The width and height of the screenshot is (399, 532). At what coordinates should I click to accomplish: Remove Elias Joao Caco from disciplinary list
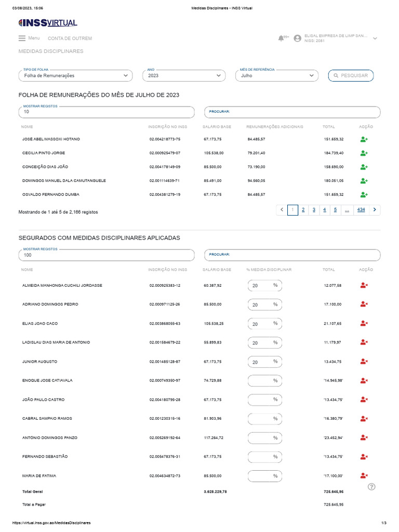tap(364, 324)
